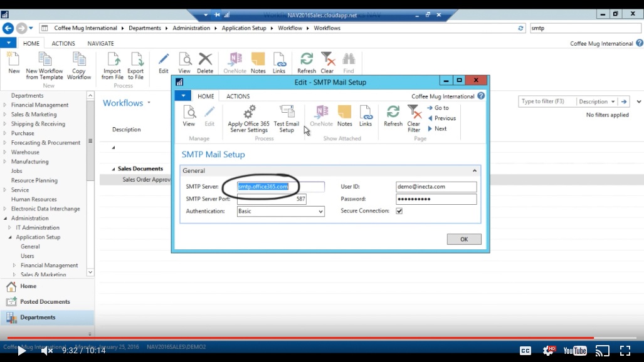Click View in SMTP Mail Setup dialog
This screenshot has width=644, height=362.
point(189,116)
